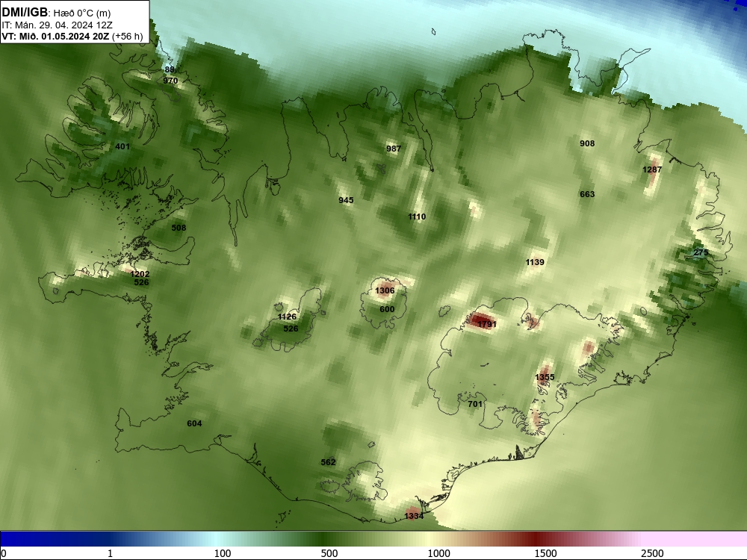Viewport: 747px width, 560px height.
Task: Click the 526 label below 1126
Action: pos(291,329)
